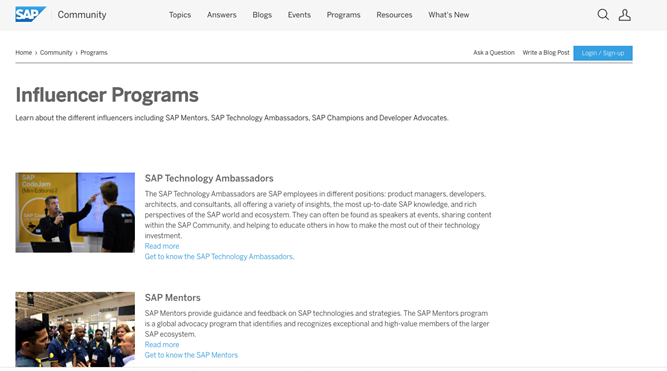The width and height of the screenshot is (667, 371).
Task: Go to Home breadcrumb
Action: tap(23, 53)
